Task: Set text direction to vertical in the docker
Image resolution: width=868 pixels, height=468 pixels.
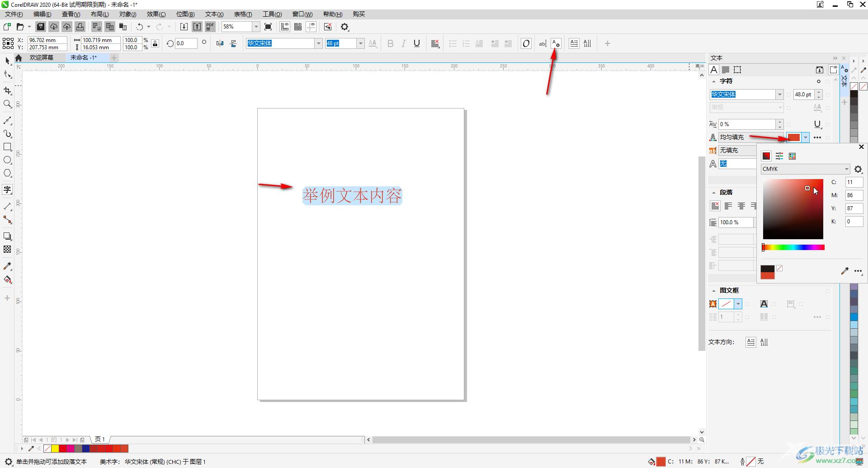Action: [764, 342]
